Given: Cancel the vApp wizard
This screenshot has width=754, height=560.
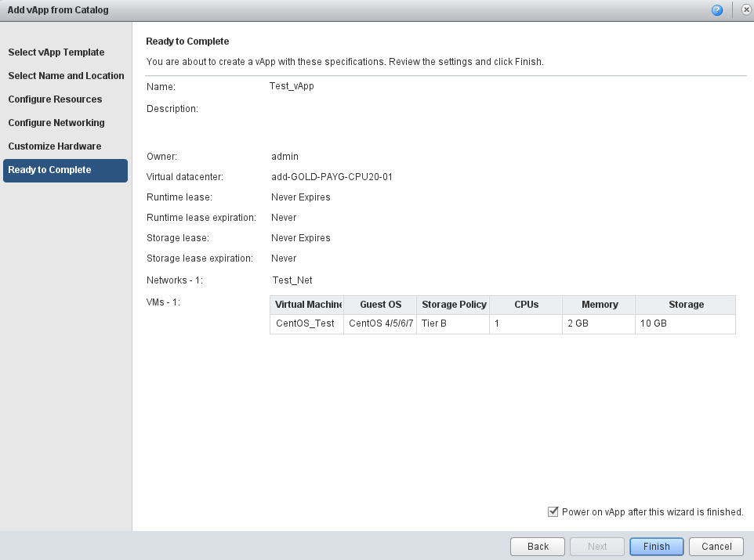Looking at the screenshot, I should [716, 547].
